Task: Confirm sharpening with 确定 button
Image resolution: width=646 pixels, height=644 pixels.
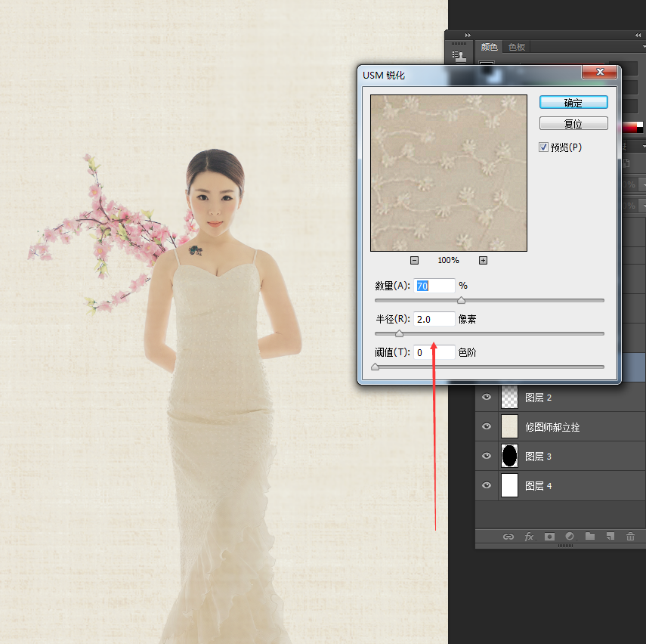Action: [573, 103]
